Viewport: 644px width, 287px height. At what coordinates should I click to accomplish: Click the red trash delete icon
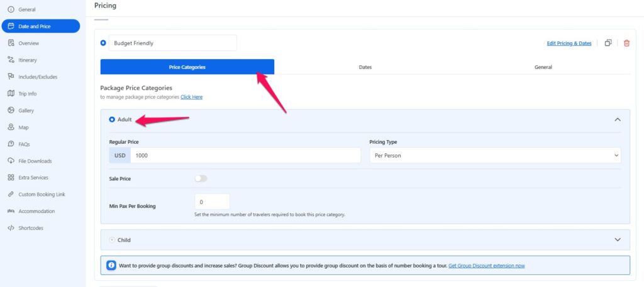[626, 43]
